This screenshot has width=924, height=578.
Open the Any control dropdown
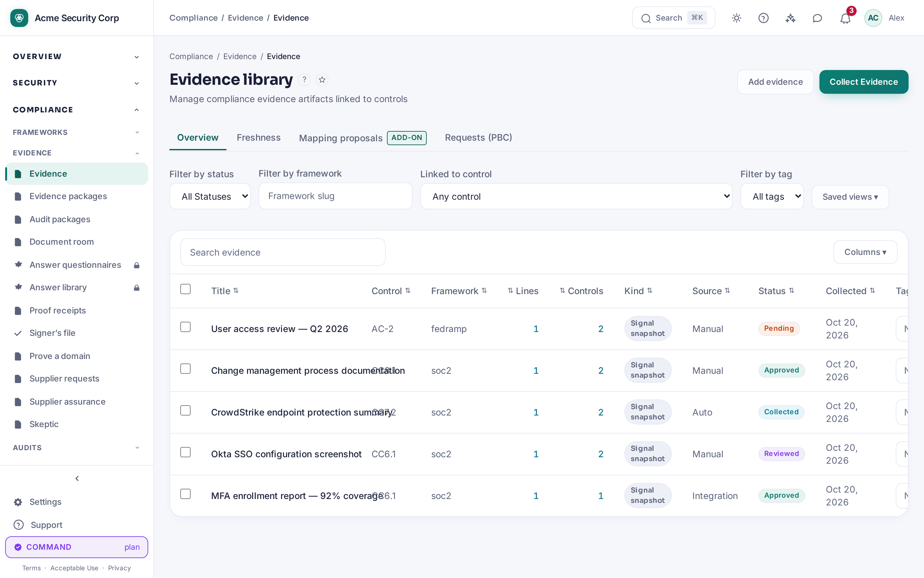click(576, 196)
